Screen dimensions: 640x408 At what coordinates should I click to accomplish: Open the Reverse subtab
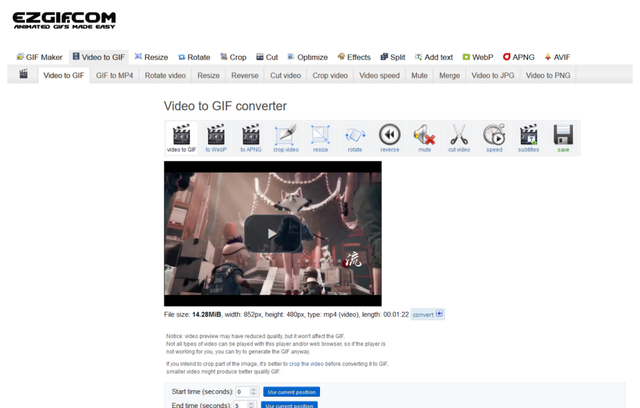tap(245, 75)
